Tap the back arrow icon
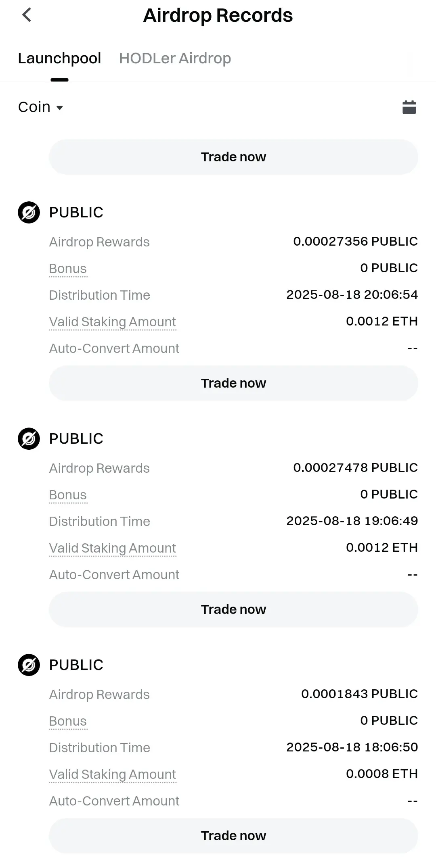Image resolution: width=436 pixels, height=868 pixels. click(27, 15)
